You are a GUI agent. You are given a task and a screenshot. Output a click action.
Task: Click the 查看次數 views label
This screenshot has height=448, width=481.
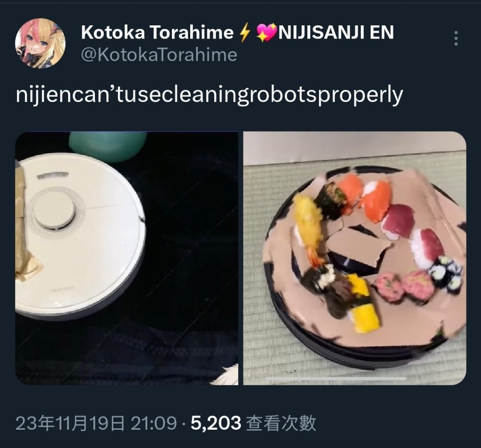281,424
